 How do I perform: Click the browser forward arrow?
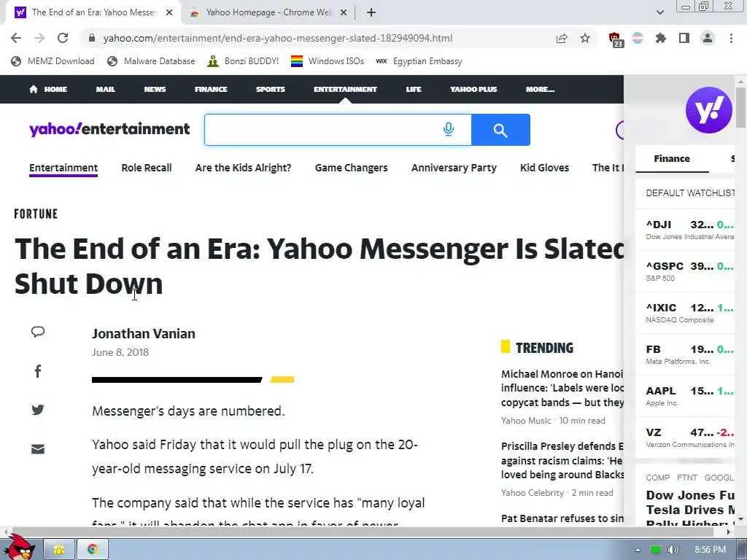click(x=39, y=38)
